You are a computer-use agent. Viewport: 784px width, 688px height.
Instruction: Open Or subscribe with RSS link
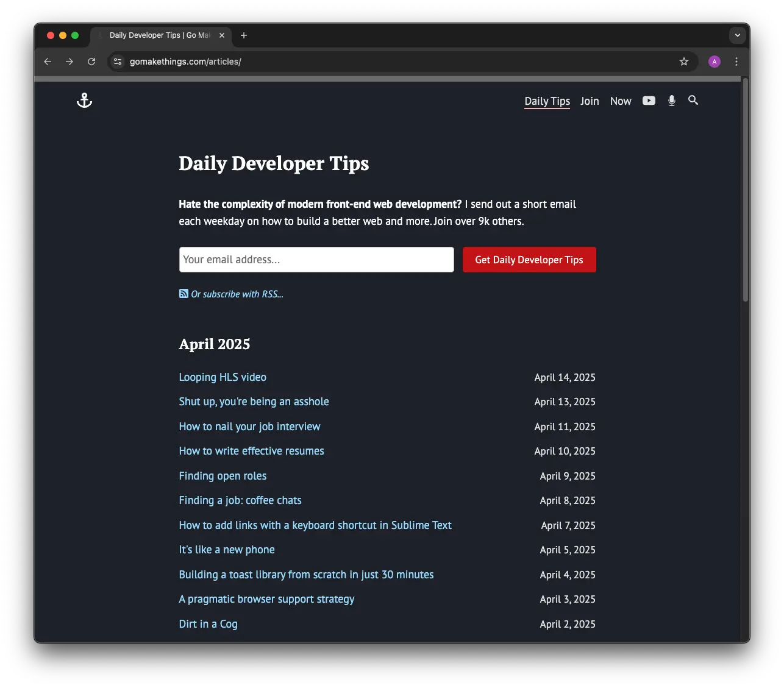pyautogui.click(x=237, y=294)
